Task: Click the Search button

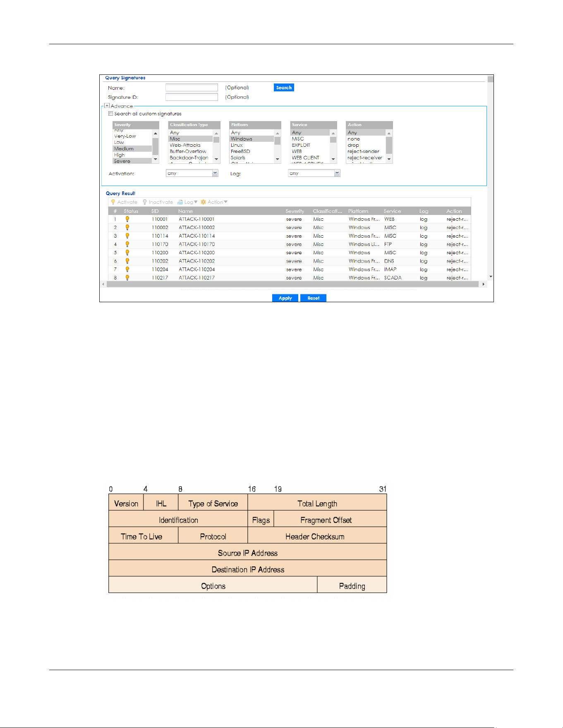Action: pos(284,88)
